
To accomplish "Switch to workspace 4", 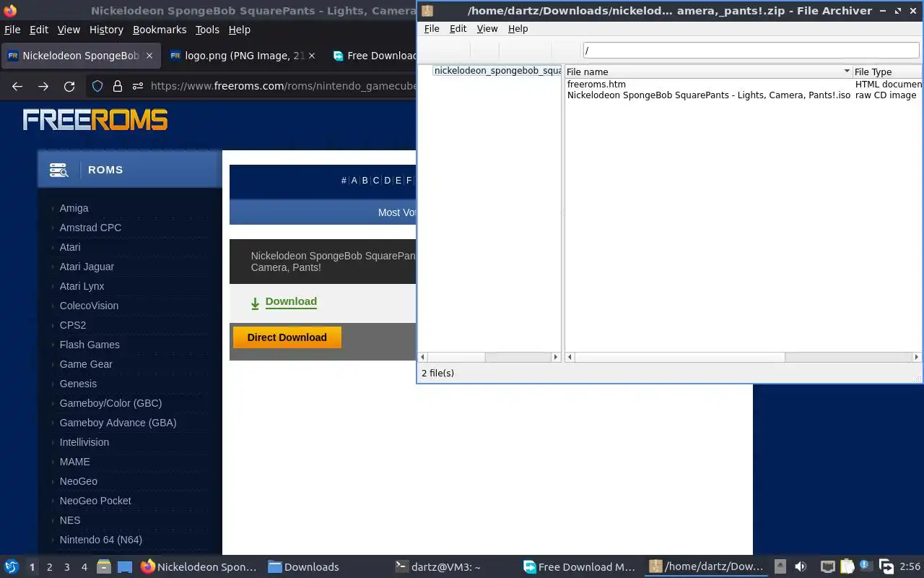I will [84, 567].
